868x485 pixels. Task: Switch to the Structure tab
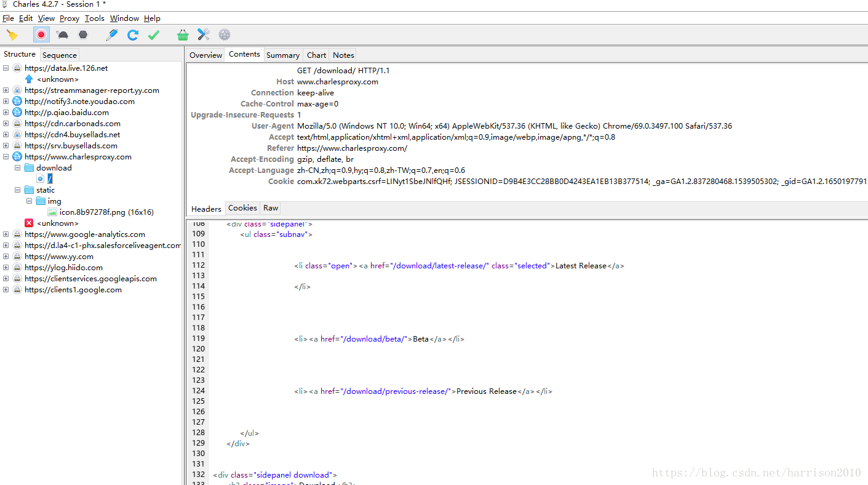click(20, 54)
